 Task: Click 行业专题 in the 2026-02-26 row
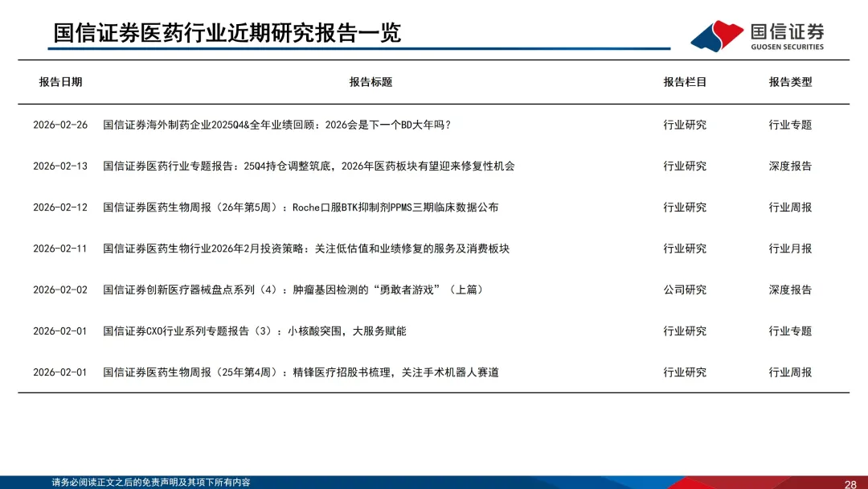point(790,125)
